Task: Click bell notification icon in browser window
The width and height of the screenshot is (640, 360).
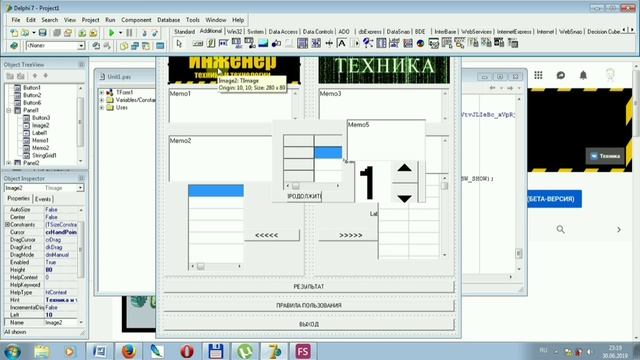Action: 583,75
